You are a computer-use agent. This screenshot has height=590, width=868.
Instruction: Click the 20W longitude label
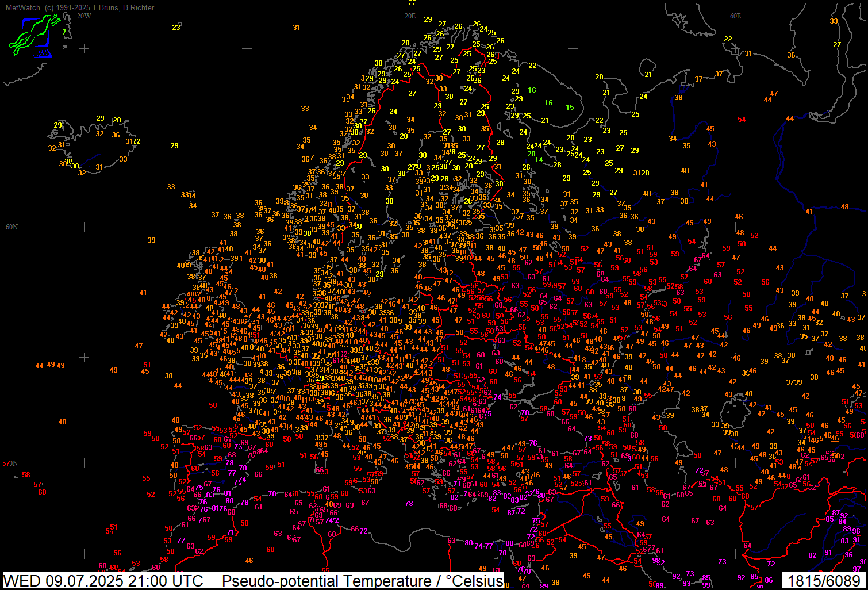pyautogui.click(x=84, y=16)
